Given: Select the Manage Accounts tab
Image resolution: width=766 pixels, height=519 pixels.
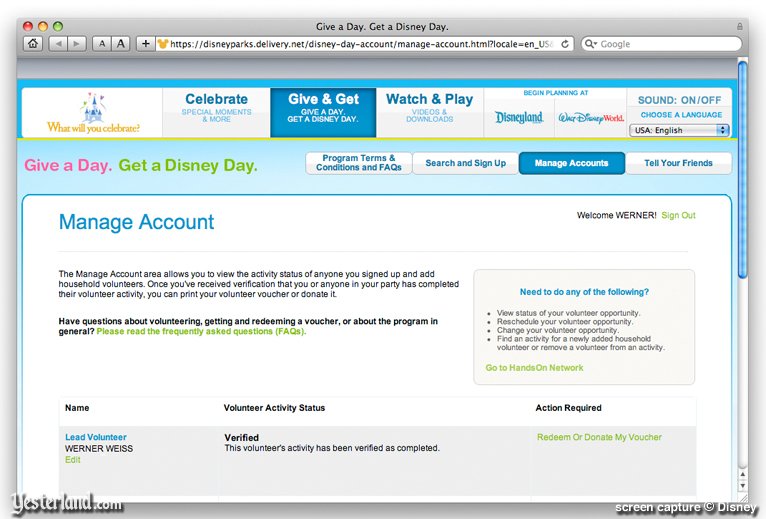Looking at the screenshot, I should click(572, 163).
